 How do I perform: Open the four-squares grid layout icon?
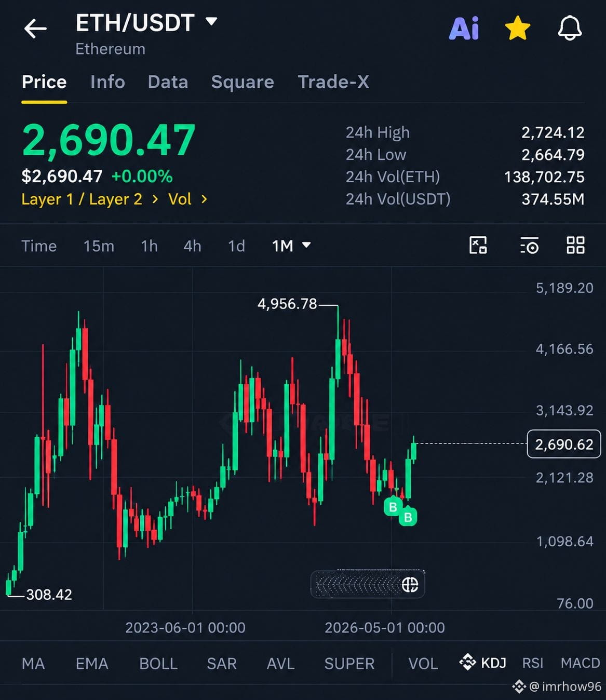pos(575,245)
